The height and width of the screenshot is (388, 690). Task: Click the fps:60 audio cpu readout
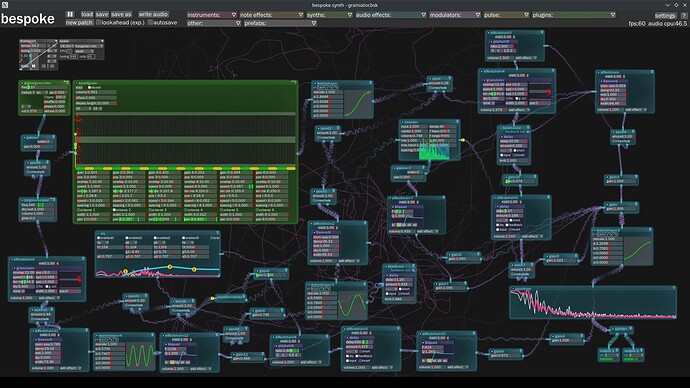point(657,24)
